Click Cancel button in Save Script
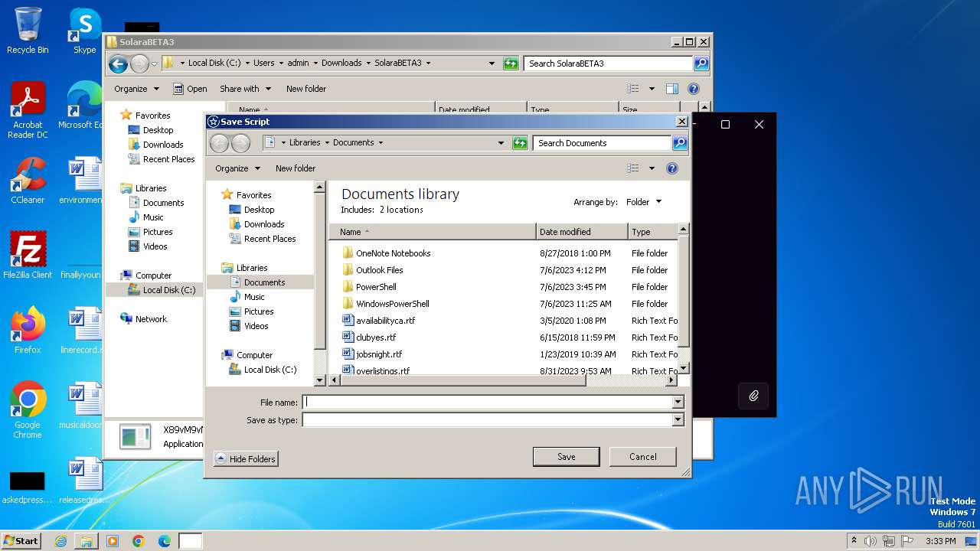 (643, 457)
